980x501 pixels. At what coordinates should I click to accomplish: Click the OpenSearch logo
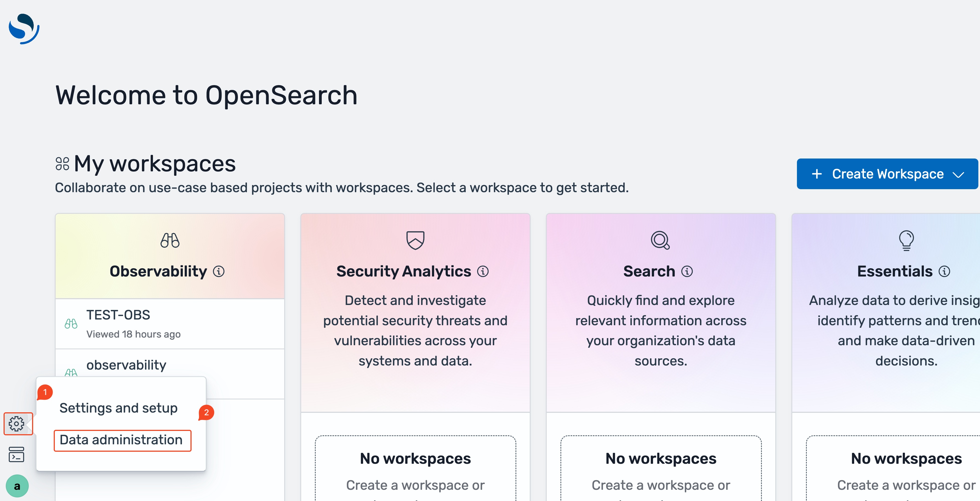coord(24,28)
